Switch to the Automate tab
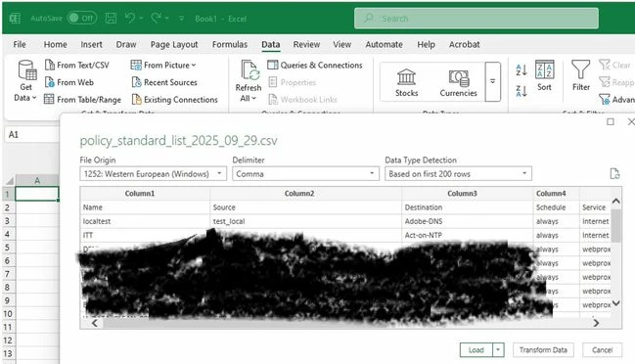 (x=384, y=45)
